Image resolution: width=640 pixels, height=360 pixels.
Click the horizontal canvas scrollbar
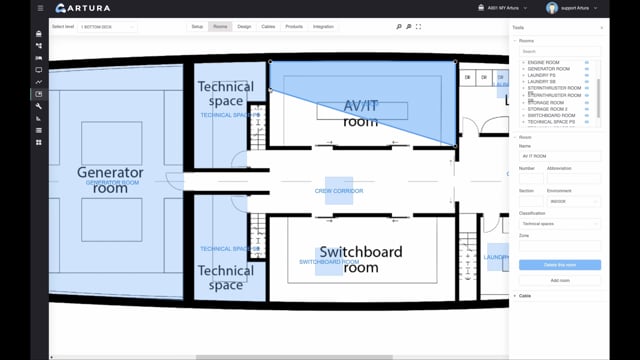click(294, 357)
